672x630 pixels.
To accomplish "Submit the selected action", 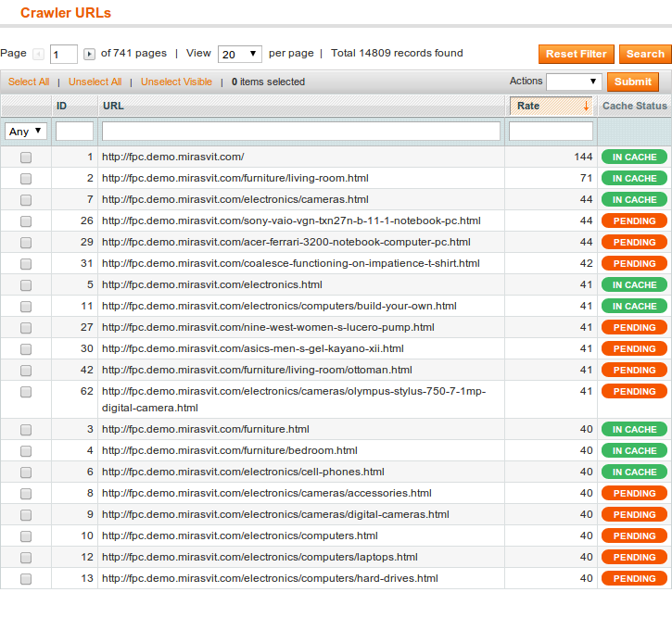I will pos(632,82).
